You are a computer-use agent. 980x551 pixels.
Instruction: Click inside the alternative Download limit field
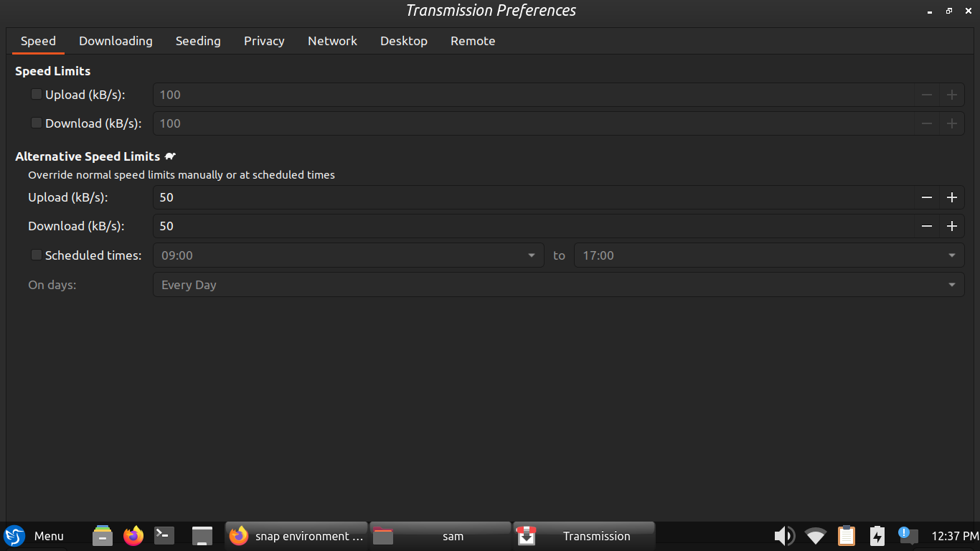[430, 226]
